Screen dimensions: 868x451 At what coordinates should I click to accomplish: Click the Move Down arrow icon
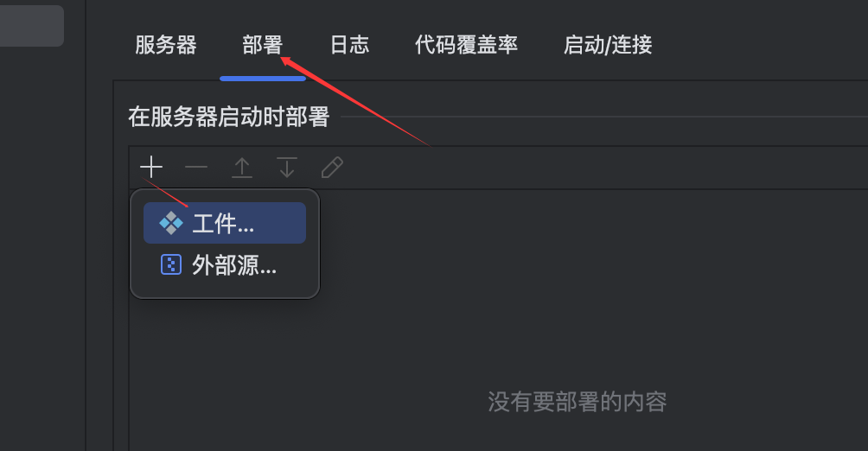[x=287, y=168]
